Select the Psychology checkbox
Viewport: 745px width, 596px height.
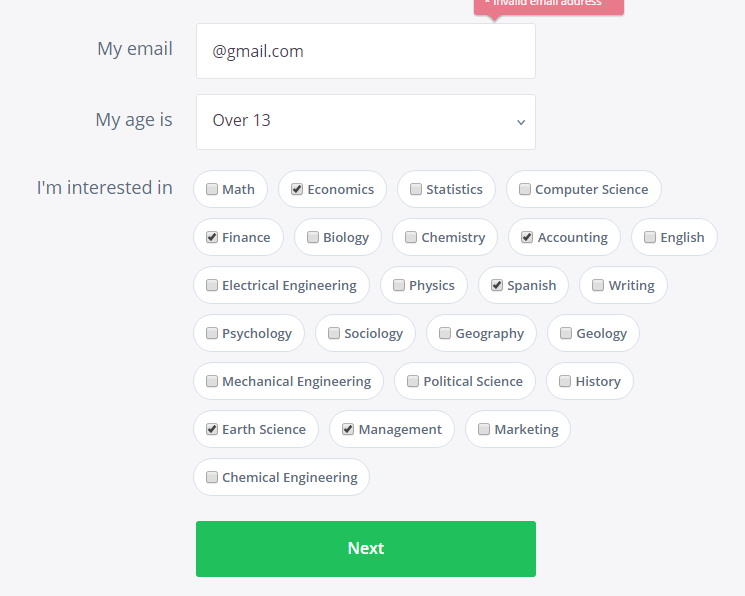(x=212, y=333)
